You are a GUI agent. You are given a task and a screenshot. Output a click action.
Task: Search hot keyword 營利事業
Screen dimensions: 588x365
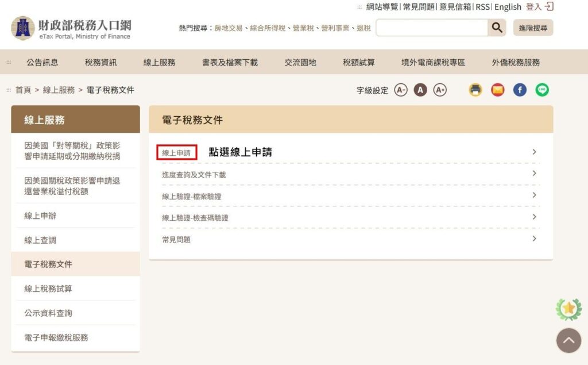(x=335, y=28)
